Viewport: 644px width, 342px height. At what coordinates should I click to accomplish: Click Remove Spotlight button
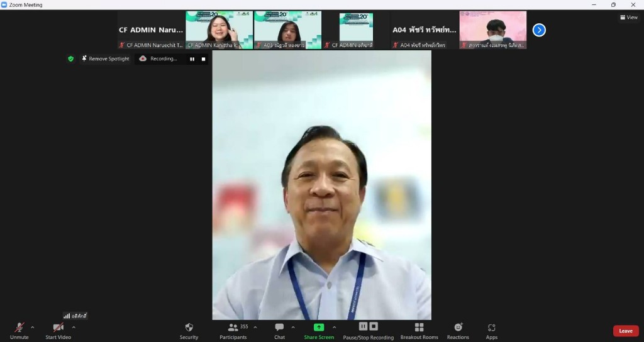coord(105,58)
